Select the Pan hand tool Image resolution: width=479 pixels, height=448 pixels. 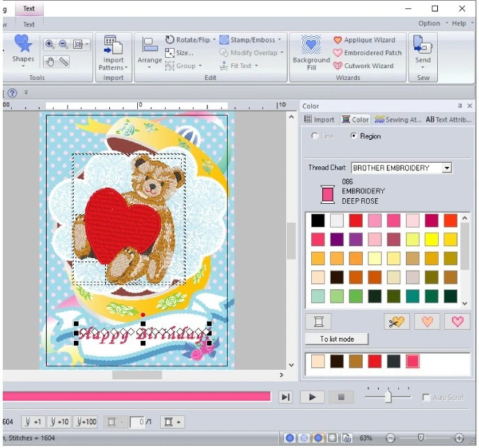pyautogui.click(x=50, y=62)
